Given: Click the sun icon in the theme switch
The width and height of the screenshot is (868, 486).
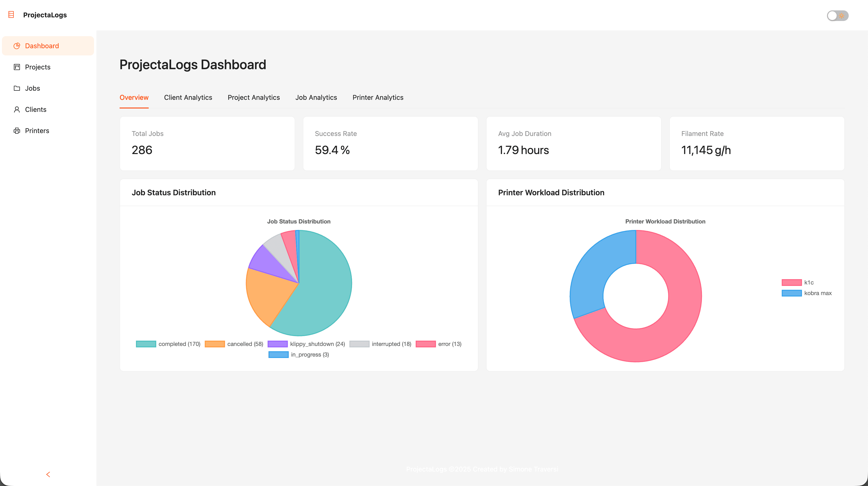Looking at the screenshot, I should [x=842, y=15].
